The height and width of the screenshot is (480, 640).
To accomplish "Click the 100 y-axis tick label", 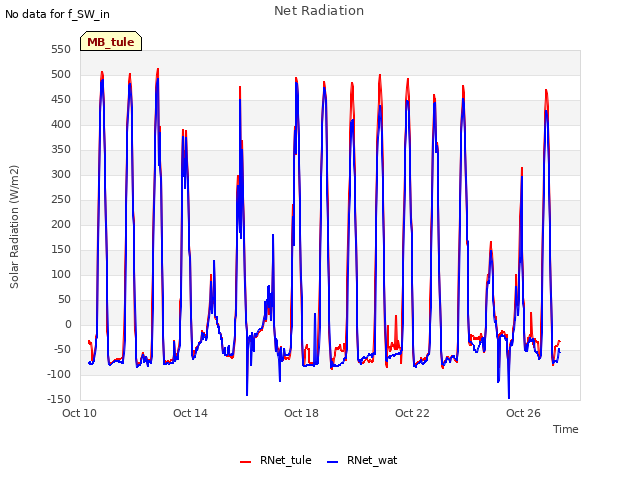I will (x=61, y=274).
